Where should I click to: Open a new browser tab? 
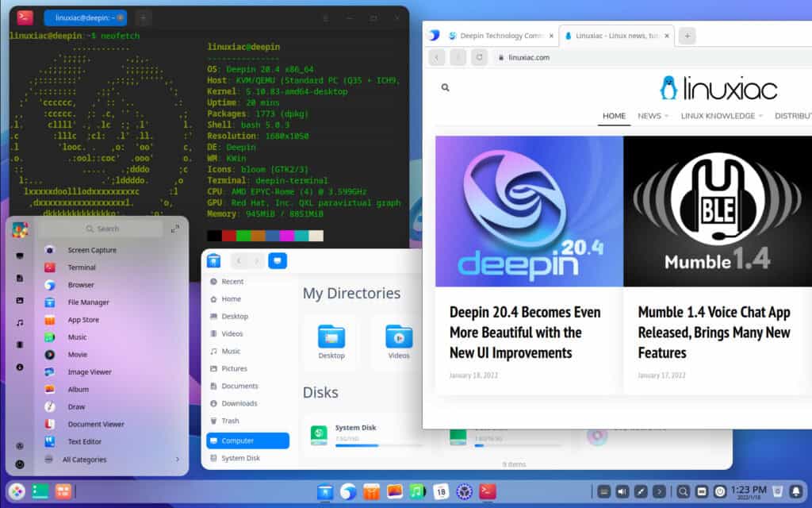tap(688, 36)
